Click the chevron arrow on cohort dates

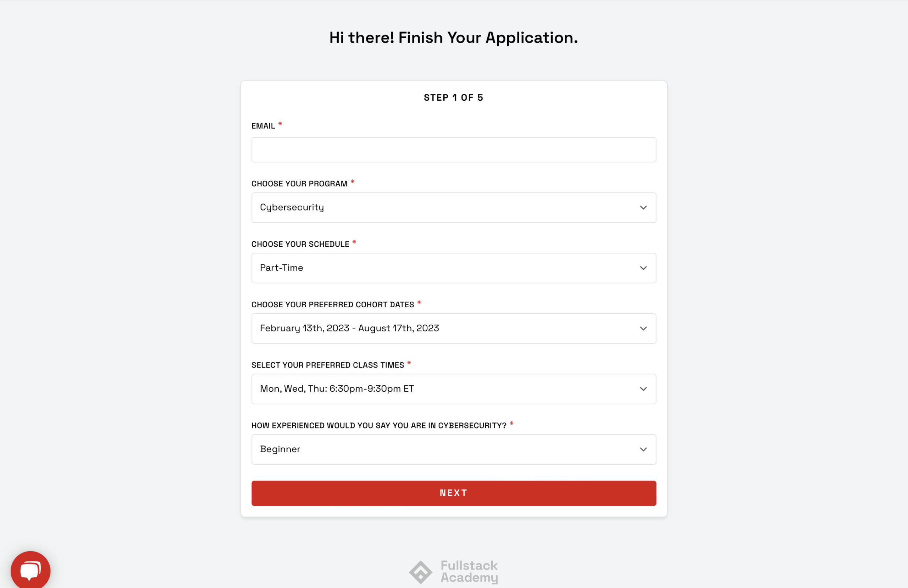[x=643, y=329]
